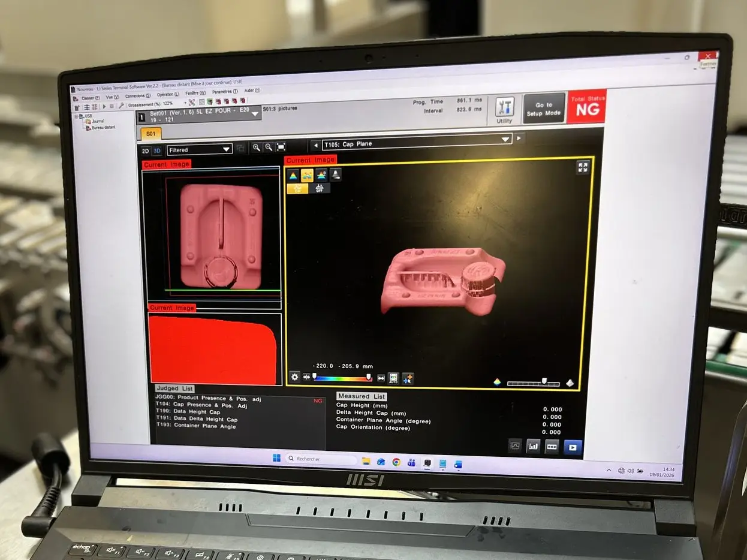Switch to 3D view mode
The height and width of the screenshot is (560, 747).
click(x=157, y=150)
